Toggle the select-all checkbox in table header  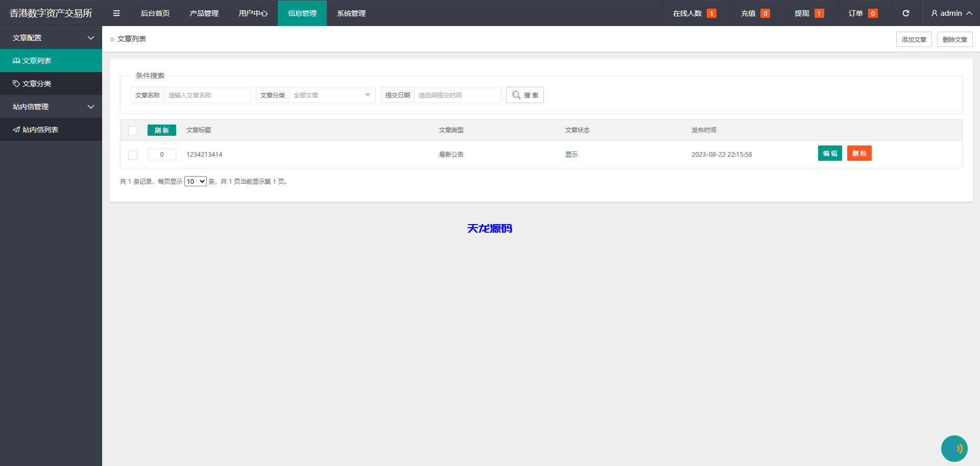133,130
